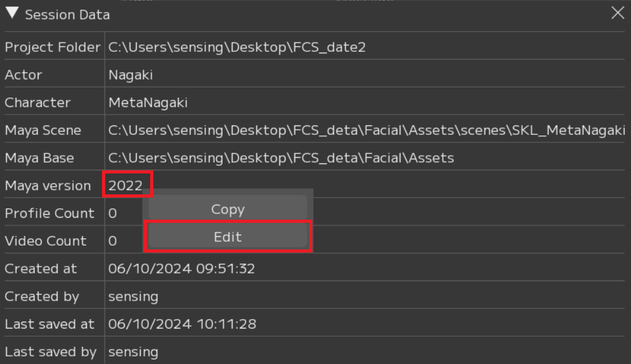Click the Project Folder row label
The image size is (631, 364).
pyautogui.click(x=53, y=47)
